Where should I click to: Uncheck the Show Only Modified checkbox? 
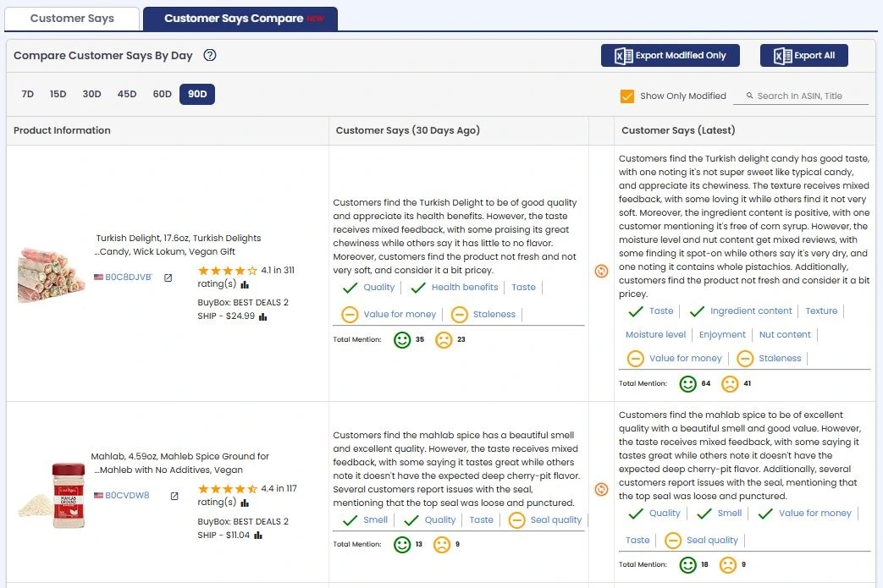627,96
